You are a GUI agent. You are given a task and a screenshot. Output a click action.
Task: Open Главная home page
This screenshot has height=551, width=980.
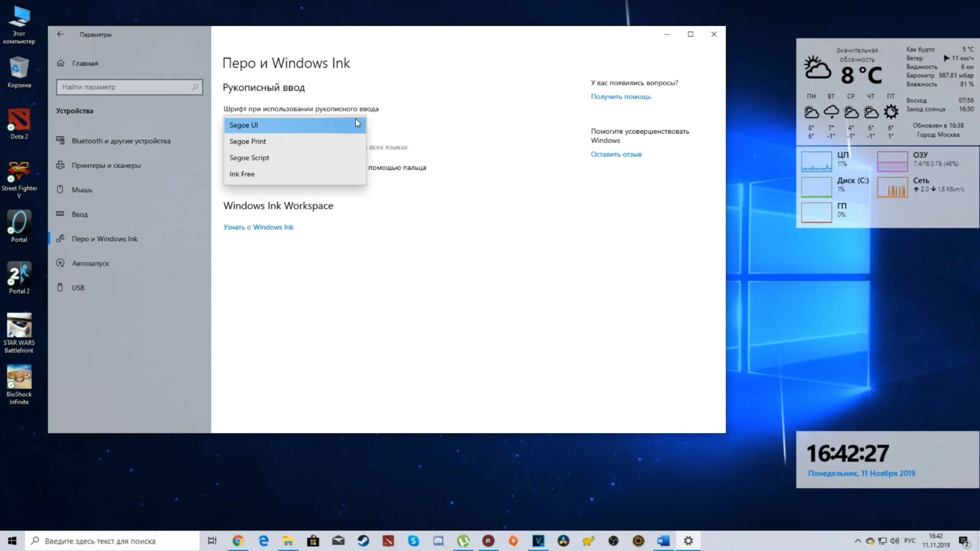pos(85,63)
